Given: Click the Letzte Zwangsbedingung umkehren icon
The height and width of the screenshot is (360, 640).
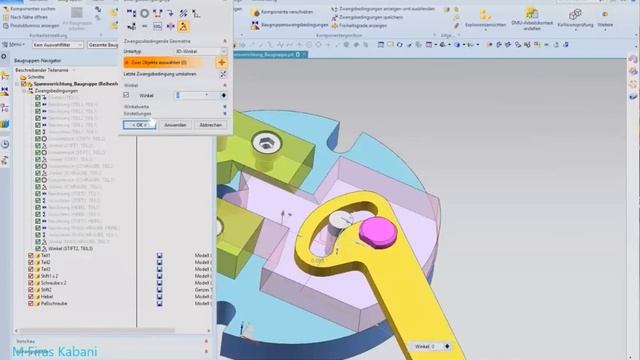Looking at the screenshot, I should pos(223,74).
